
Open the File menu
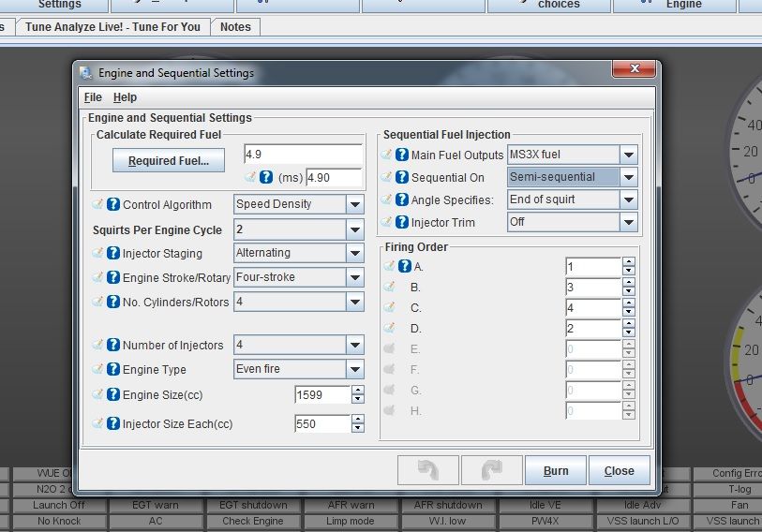pyautogui.click(x=93, y=97)
